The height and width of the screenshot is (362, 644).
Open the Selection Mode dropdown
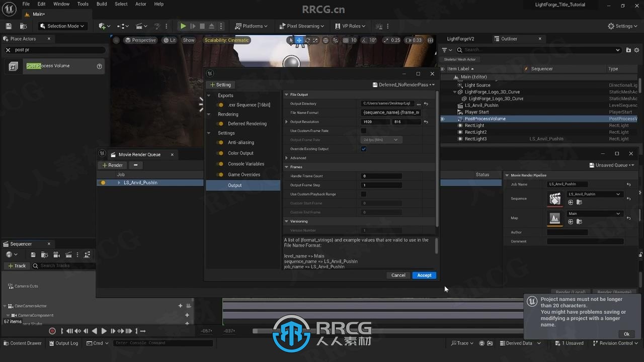[62, 26]
